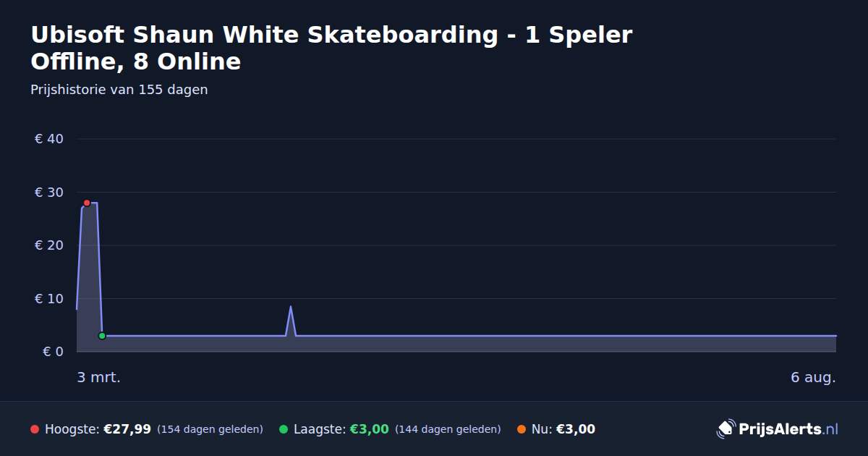Click the Ubisoft Shaun White Skateboarding title

[x=332, y=48]
